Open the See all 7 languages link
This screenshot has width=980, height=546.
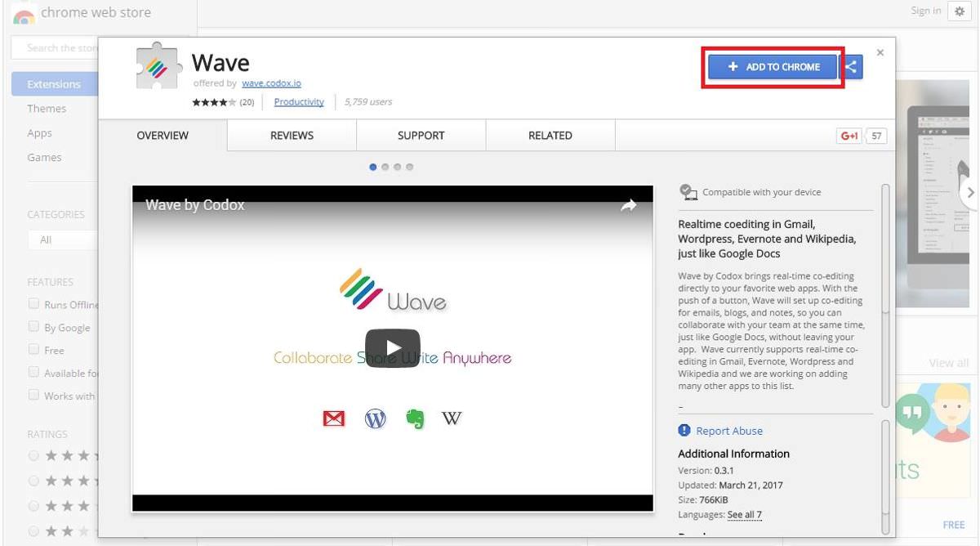pos(745,515)
